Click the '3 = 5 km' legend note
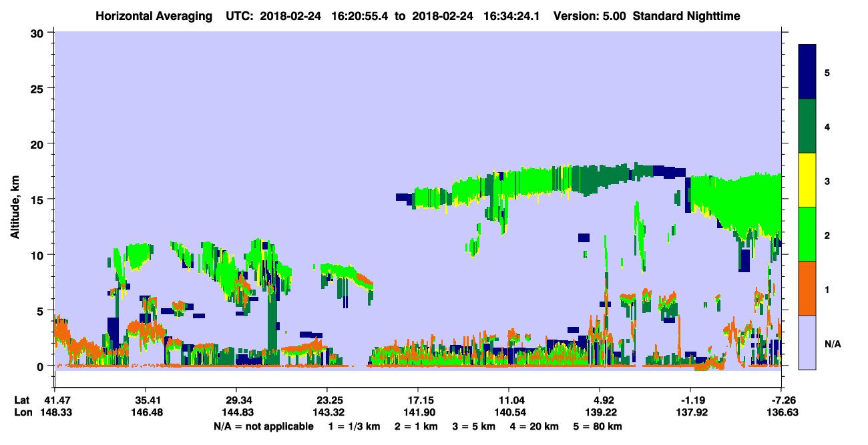The height and width of the screenshot is (445, 868). [475, 426]
